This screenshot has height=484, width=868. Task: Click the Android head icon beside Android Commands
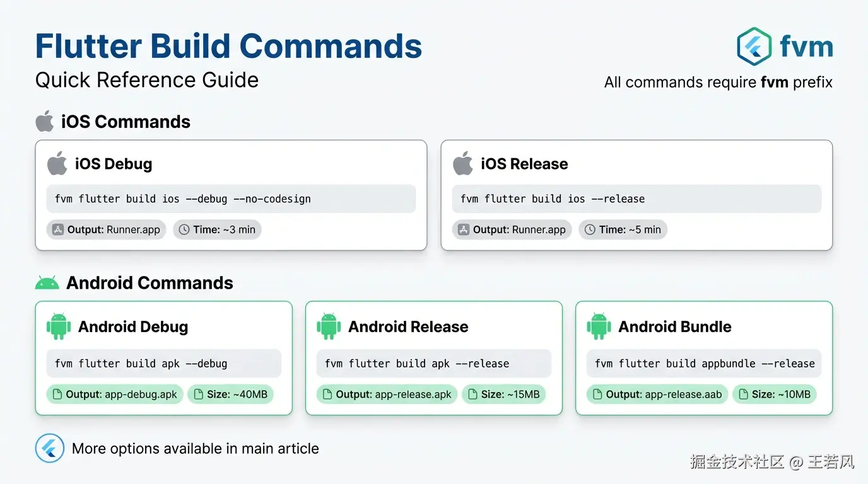click(47, 283)
